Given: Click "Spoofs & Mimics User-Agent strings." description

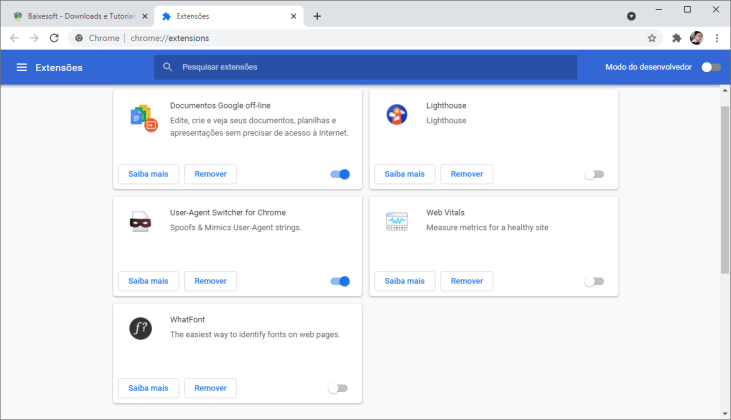Looking at the screenshot, I should [235, 227].
